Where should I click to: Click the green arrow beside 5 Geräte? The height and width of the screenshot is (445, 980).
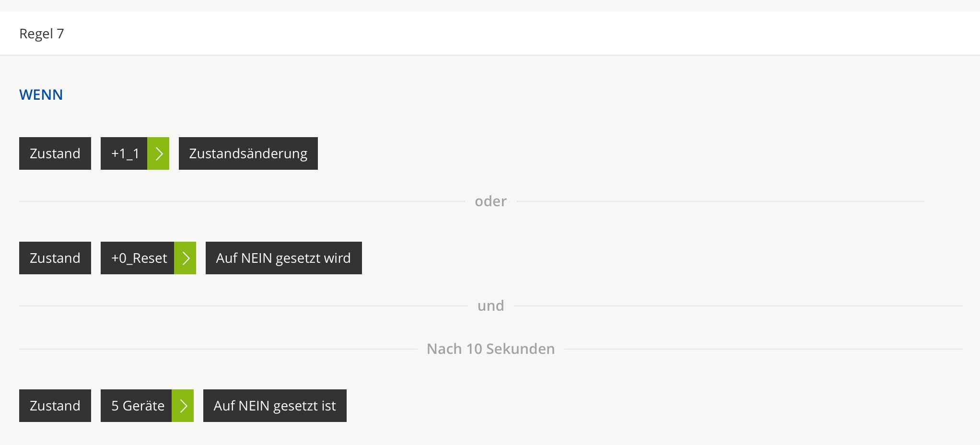pos(183,406)
